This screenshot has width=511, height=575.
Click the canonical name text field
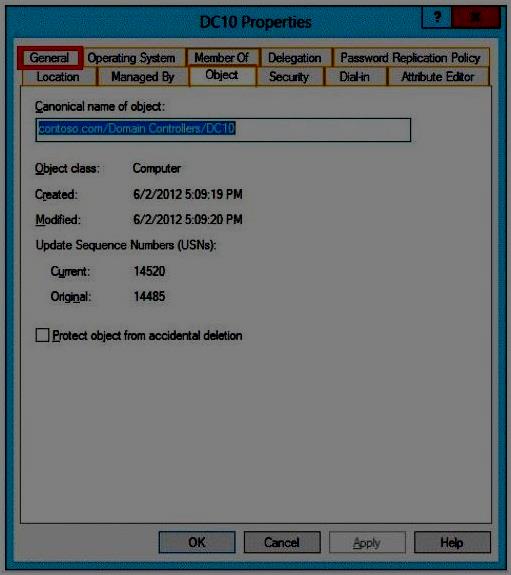pyautogui.click(x=223, y=129)
